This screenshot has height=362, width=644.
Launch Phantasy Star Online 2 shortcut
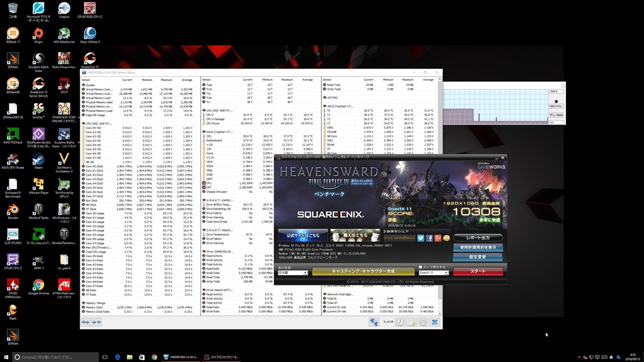pos(64,113)
